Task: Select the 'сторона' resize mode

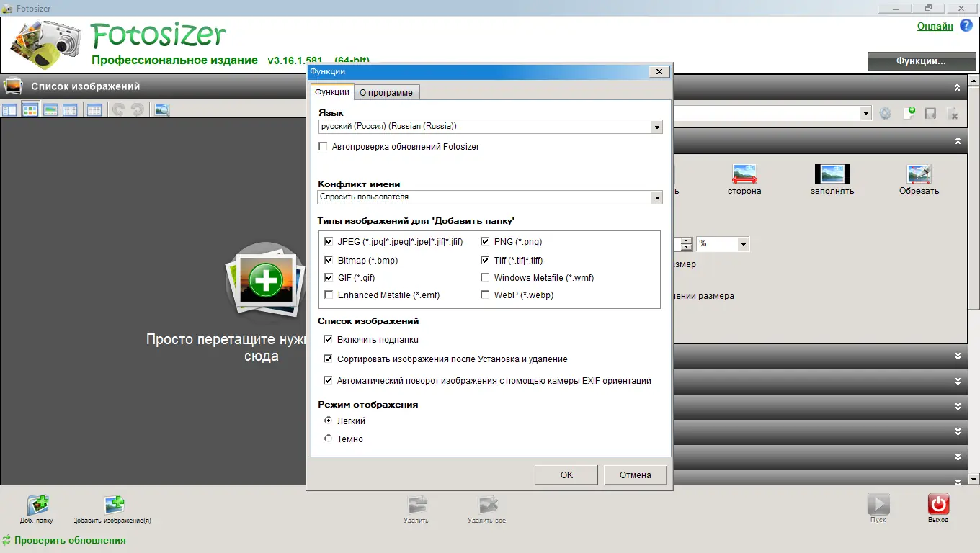Action: click(x=744, y=179)
